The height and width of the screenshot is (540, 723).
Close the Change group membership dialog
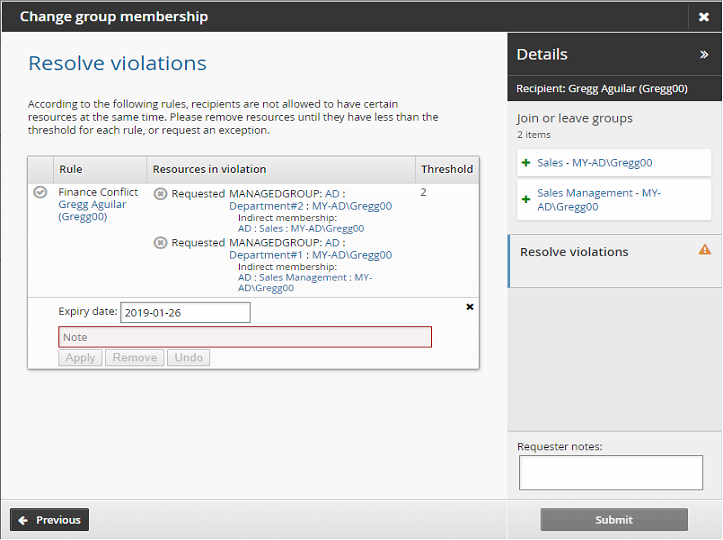click(704, 17)
